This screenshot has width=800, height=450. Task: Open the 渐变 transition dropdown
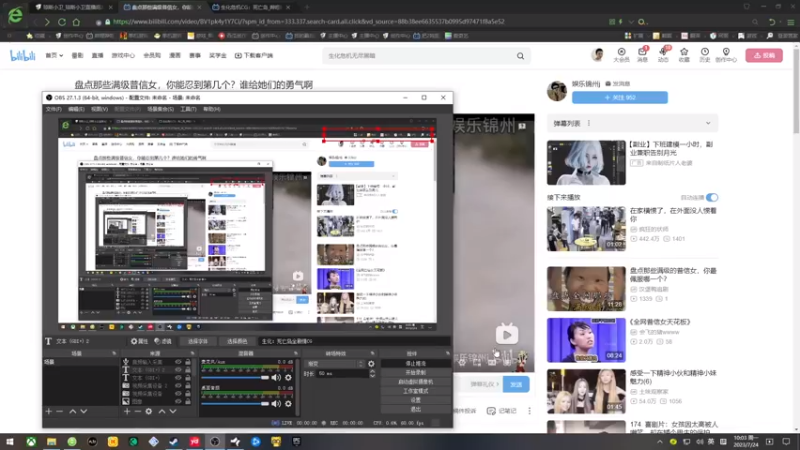(x=334, y=364)
